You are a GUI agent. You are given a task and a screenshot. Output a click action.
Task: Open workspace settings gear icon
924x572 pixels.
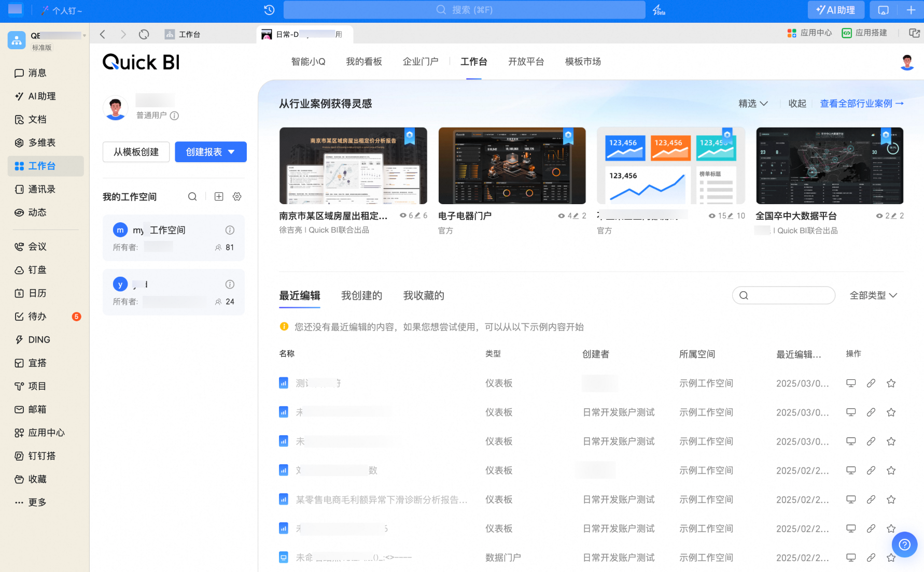[x=237, y=197]
